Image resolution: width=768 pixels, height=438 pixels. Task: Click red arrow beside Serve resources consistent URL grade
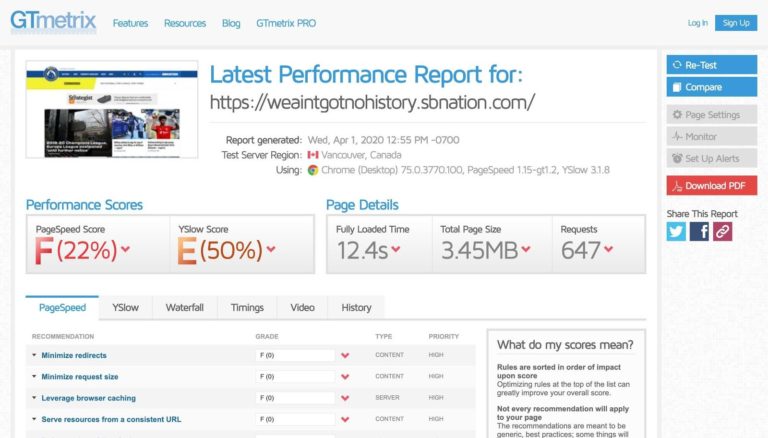[345, 419]
